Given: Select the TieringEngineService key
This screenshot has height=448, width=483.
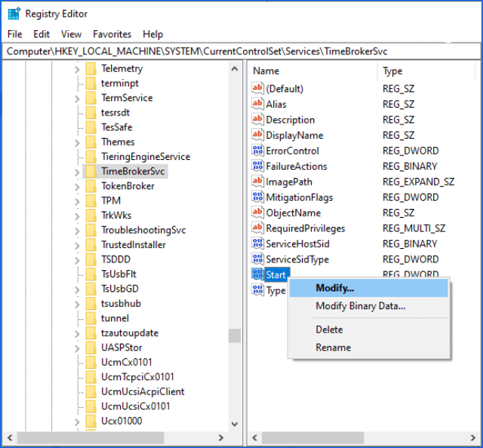Looking at the screenshot, I should point(146,157).
